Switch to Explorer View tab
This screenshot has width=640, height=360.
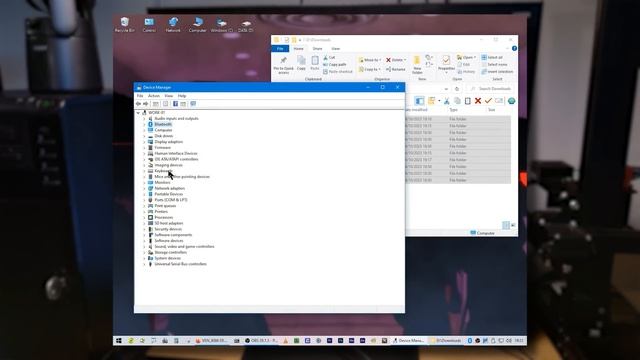[x=336, y=49]
